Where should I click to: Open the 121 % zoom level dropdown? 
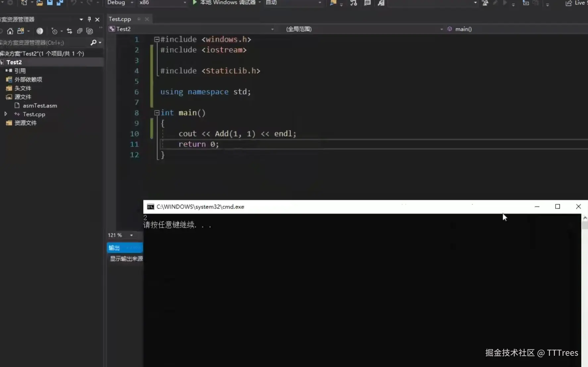[x=132, y=235]
